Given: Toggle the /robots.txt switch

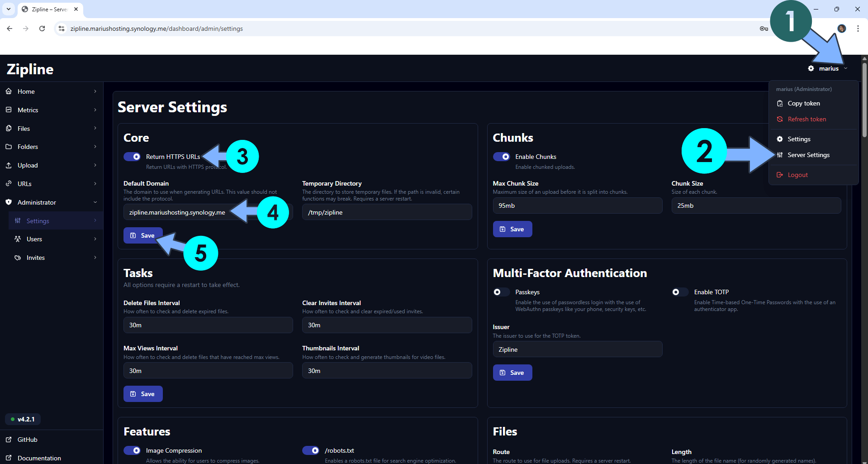Looking at the screenshot, I should pyautogui.click(x=311, y=450).
